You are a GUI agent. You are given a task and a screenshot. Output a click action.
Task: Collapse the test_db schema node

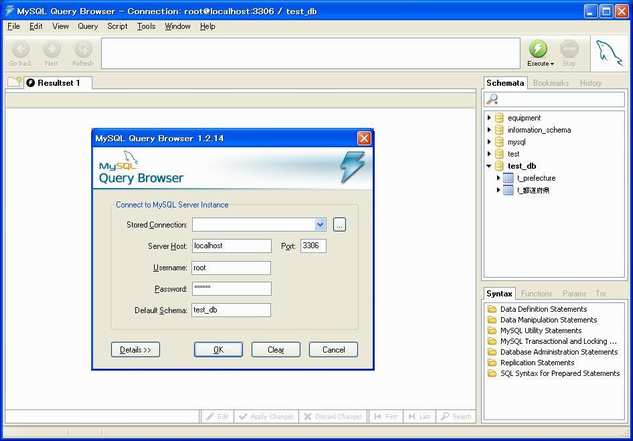click(489, 166)
